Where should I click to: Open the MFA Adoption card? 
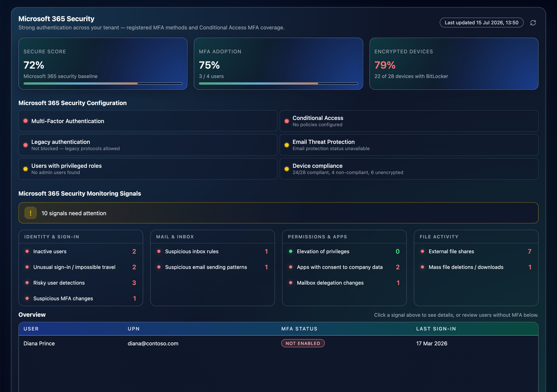(x=278, y=64)
